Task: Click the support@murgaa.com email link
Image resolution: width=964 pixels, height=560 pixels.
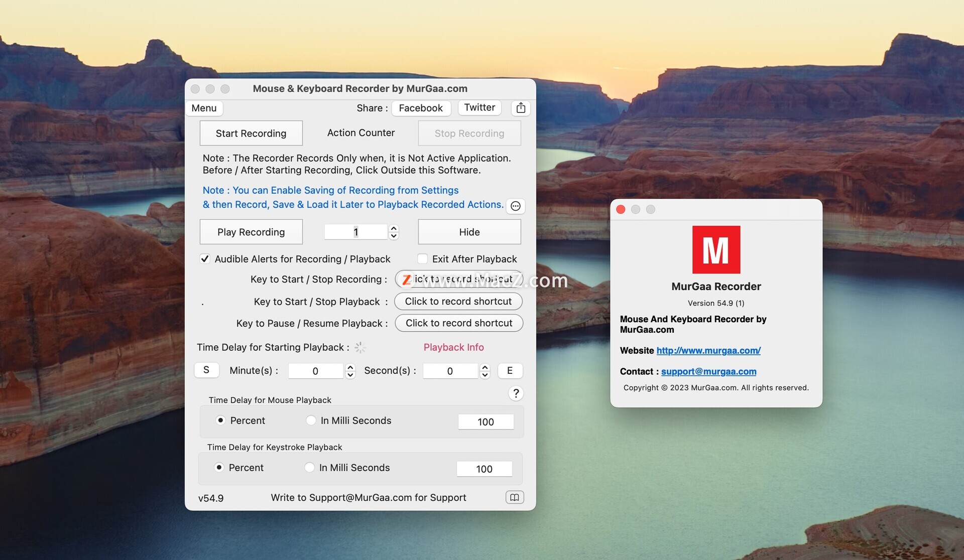Action: pos(708,371)
